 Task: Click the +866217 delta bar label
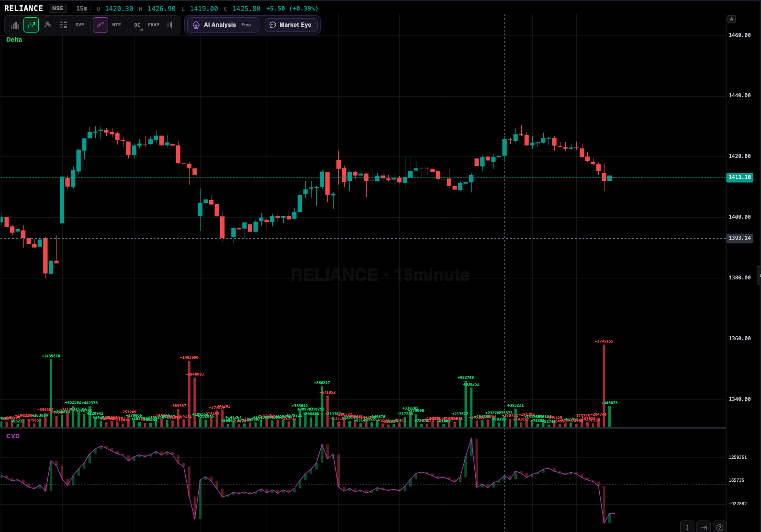(x=322, y=383)
